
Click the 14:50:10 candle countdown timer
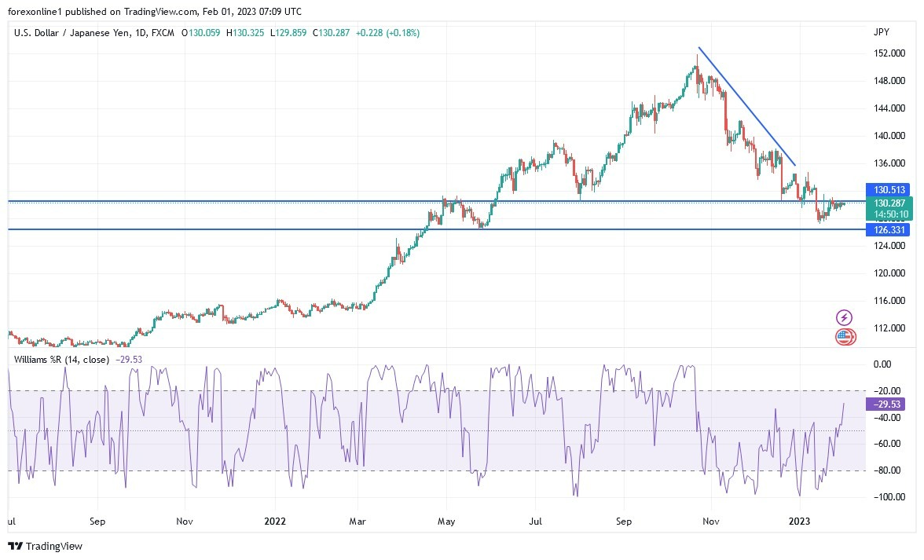coord(890,213)
